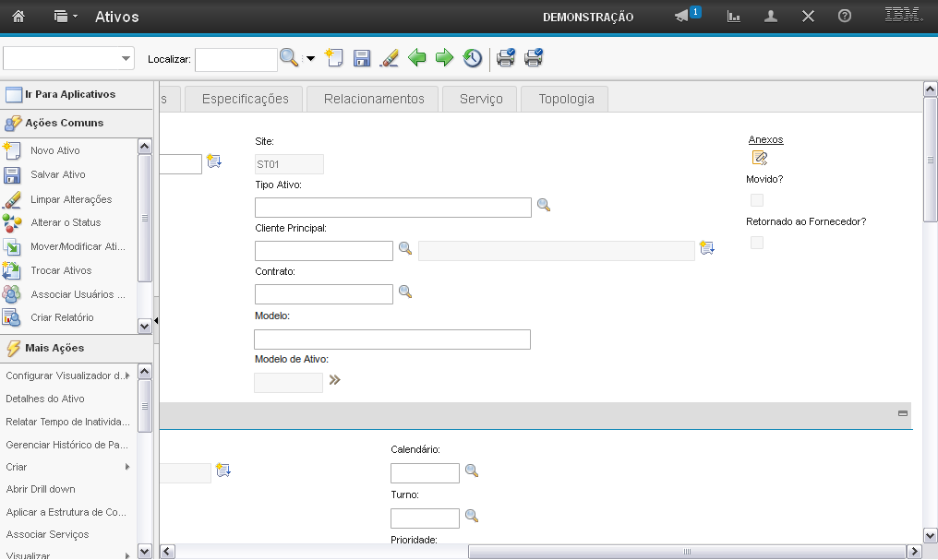Image resolution: width=938 pixels, height=560 pixels.
Task: Open lookup for Tipo Ativo field
Action: click(544, 206)
